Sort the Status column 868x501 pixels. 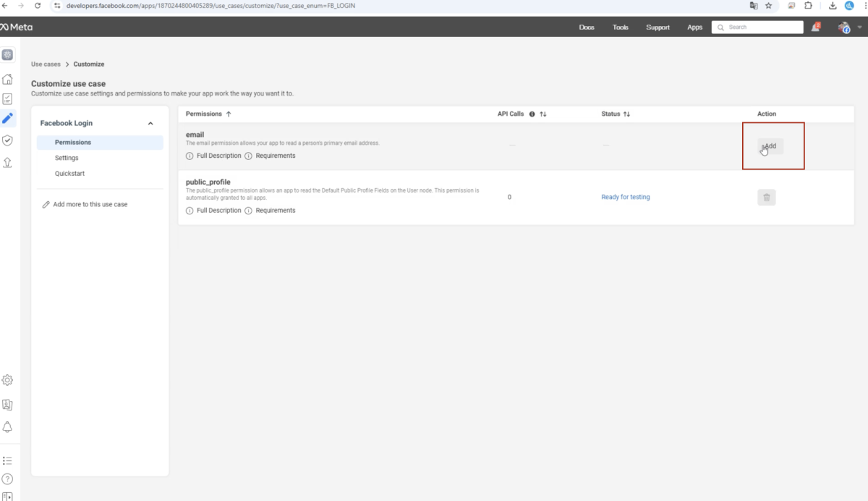tap(626, 114)
